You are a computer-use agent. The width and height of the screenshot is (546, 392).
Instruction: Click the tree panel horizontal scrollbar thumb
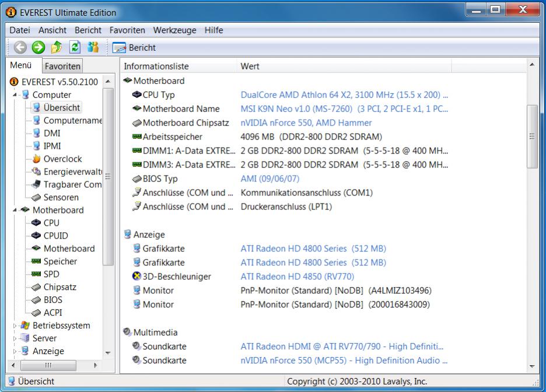pyautogui.click(x=48, y=365)
